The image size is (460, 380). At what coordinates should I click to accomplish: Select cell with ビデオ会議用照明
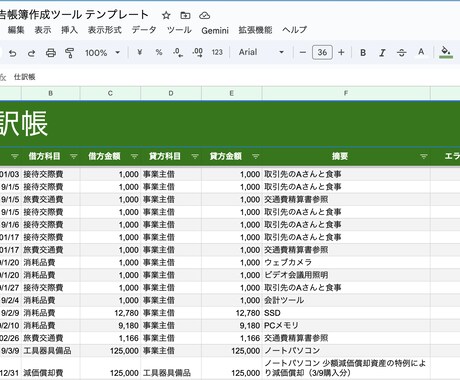click(x=346, y=275)
